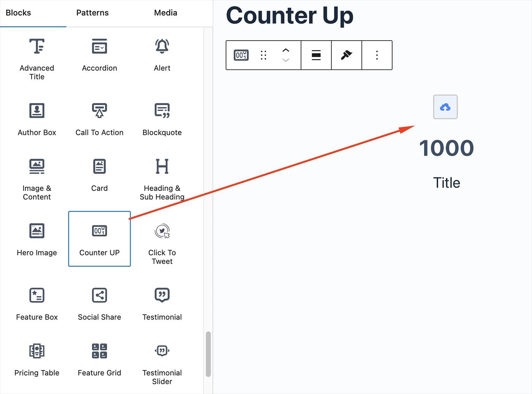The height and width of the screenshot is (394, 532).
Task: Open the block alignment dropdown
Action: pyautogui.click(x=316, y=55)
